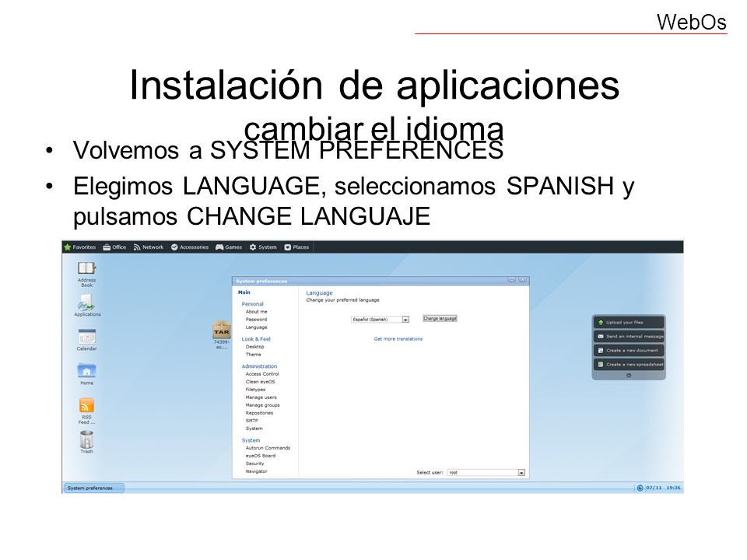Click the date and time 07/11 19:36

tap(663, 488)
